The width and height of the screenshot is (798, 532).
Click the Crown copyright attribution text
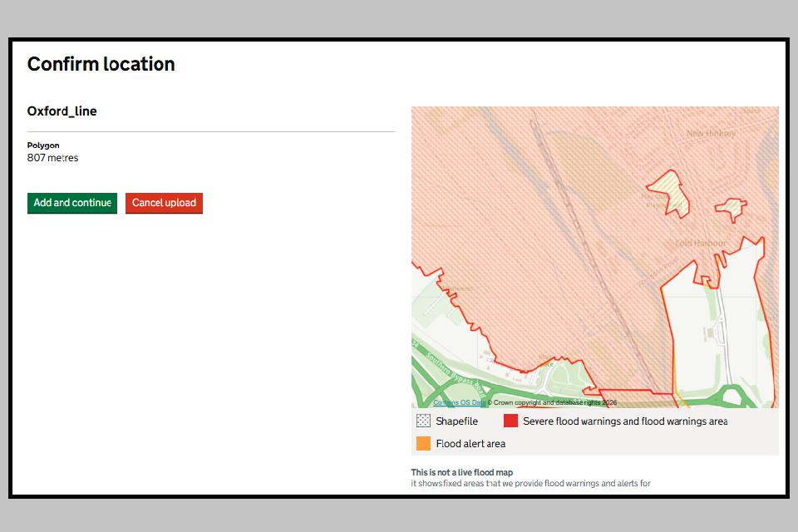pyautogui.click(x=554, y=402)
